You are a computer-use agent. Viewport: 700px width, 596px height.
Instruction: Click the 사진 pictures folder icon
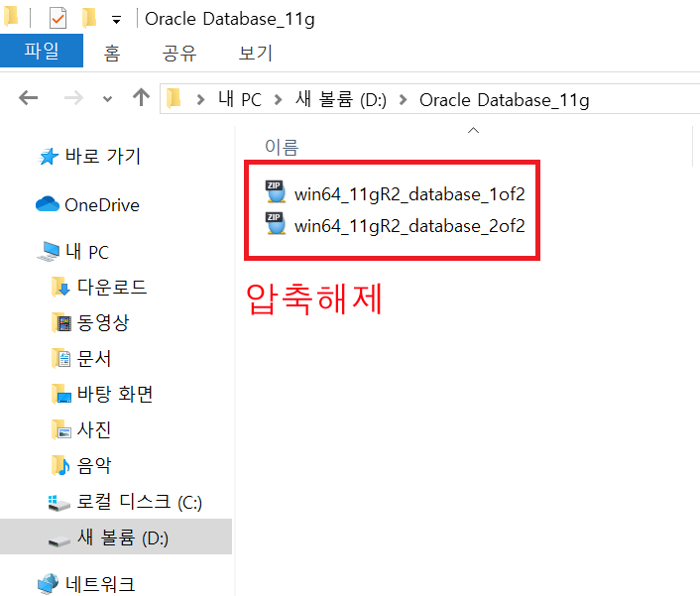(x=61, y=429)
